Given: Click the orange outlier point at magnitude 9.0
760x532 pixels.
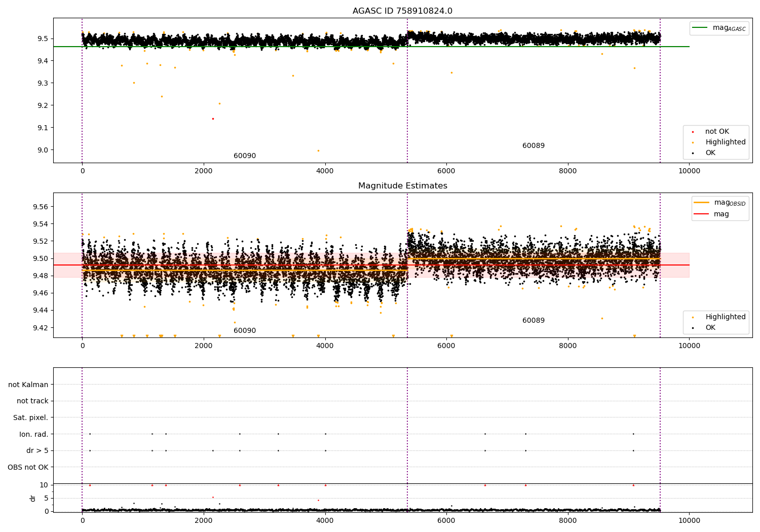Looking at the screenshot, I should point(318,150).
